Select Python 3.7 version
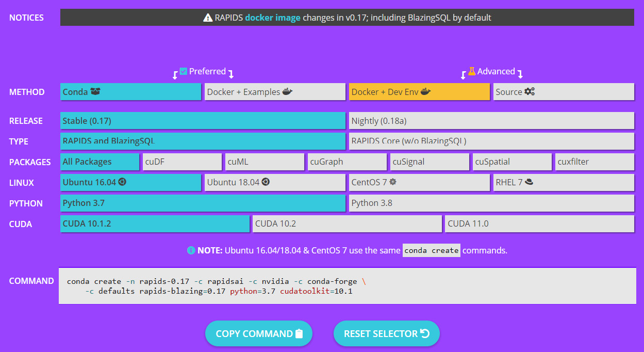 click(x=203, y=203)
